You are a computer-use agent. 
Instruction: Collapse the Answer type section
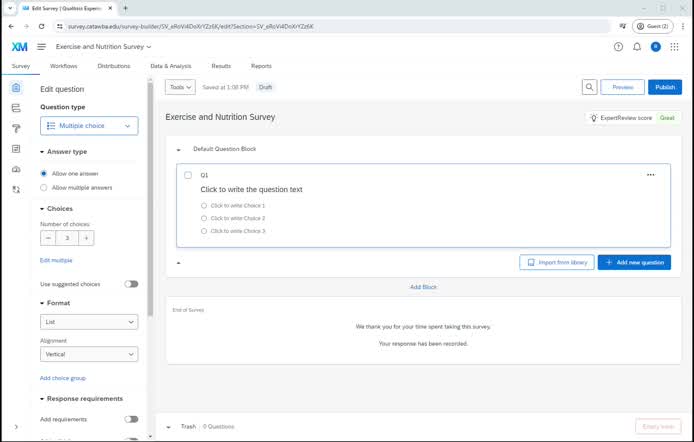[x=42, y=152]
